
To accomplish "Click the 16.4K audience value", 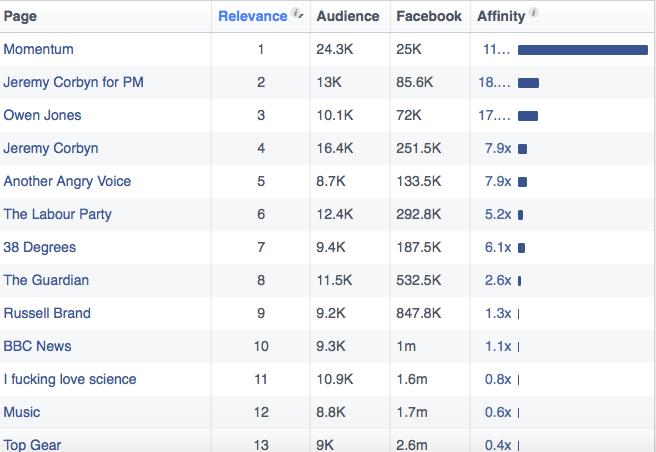I will [x=335, y=148].
